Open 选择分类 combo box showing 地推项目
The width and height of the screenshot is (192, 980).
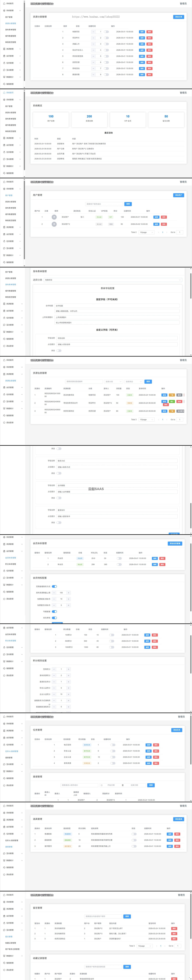[x=113, y=280]
